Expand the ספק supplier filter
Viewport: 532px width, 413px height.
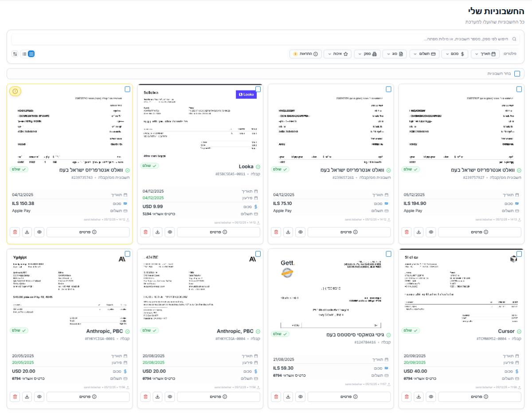[367, 54]
